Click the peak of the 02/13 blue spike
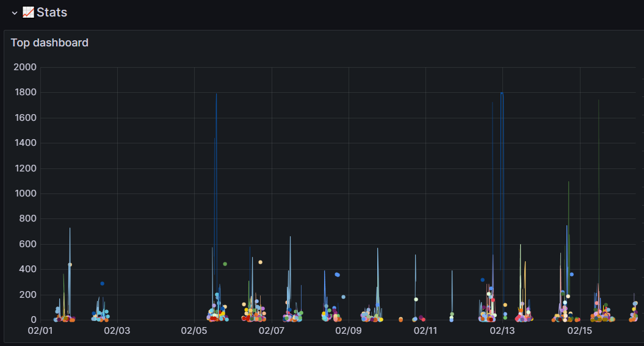 502,93
